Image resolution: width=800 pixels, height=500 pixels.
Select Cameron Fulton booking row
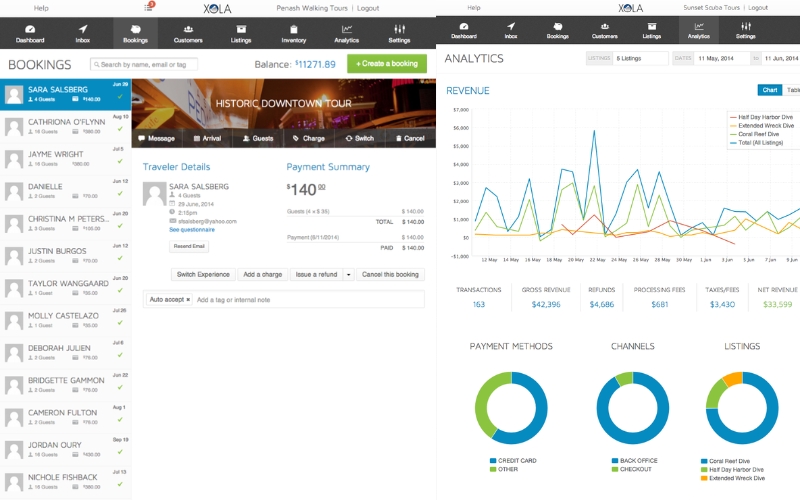pos(65,417)
